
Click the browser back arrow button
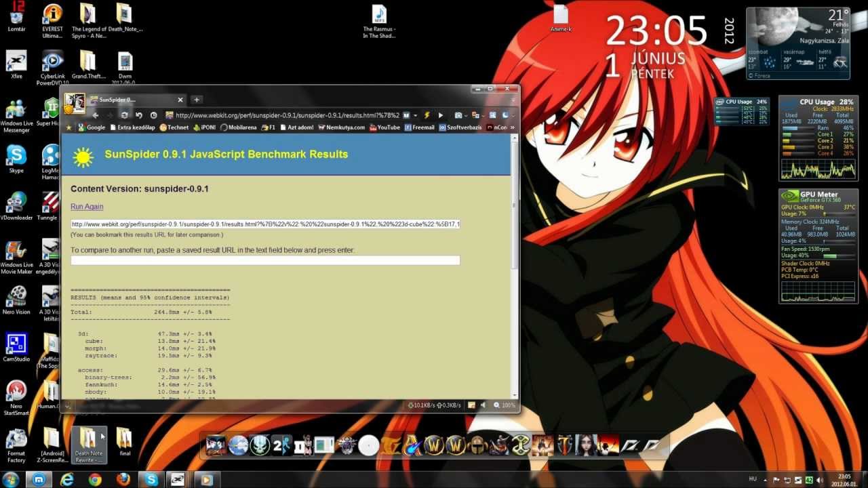coord(95,115)
